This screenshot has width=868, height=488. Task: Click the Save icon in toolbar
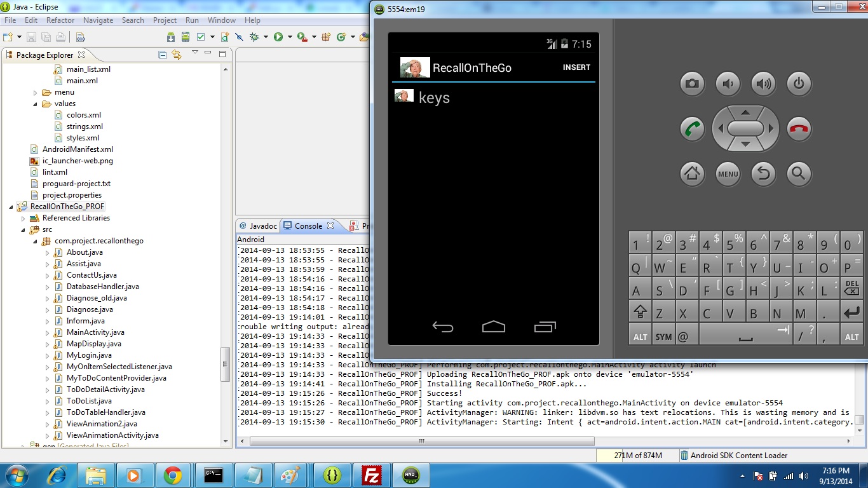pyautogui.click(x=31, y=37)
